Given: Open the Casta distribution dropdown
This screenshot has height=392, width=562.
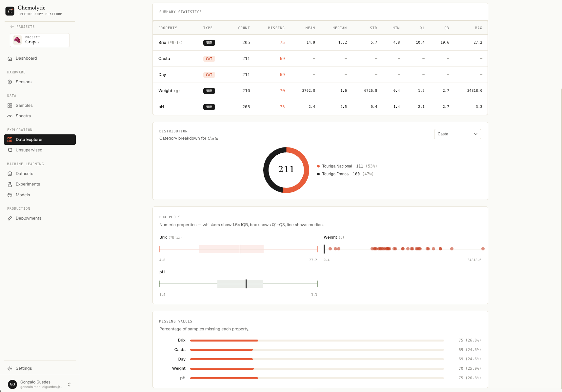Looking at the screenshot, I should pos(457,134).
